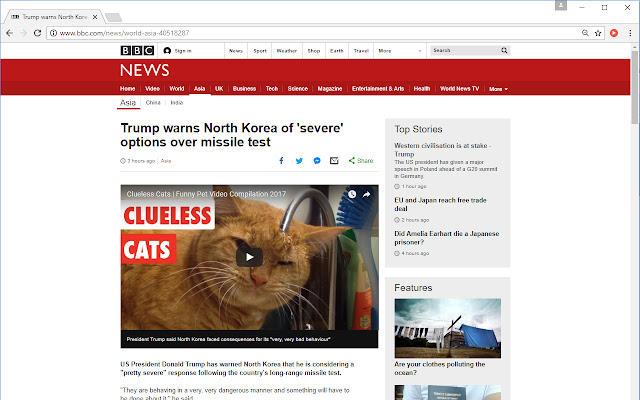Close the Trump warns North Korea tab
The width and height of the screenshot is (640, 400).
95,17
